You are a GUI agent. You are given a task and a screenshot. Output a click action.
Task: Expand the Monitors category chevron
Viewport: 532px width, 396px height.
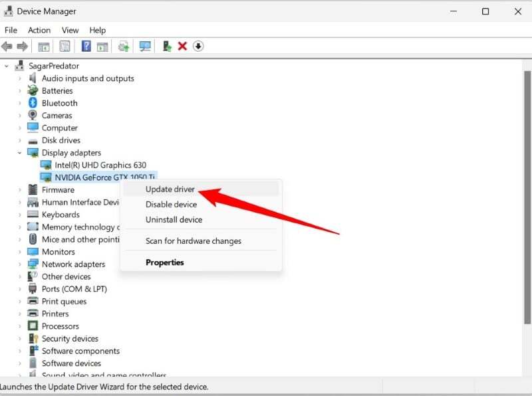[x=20, y=252]
